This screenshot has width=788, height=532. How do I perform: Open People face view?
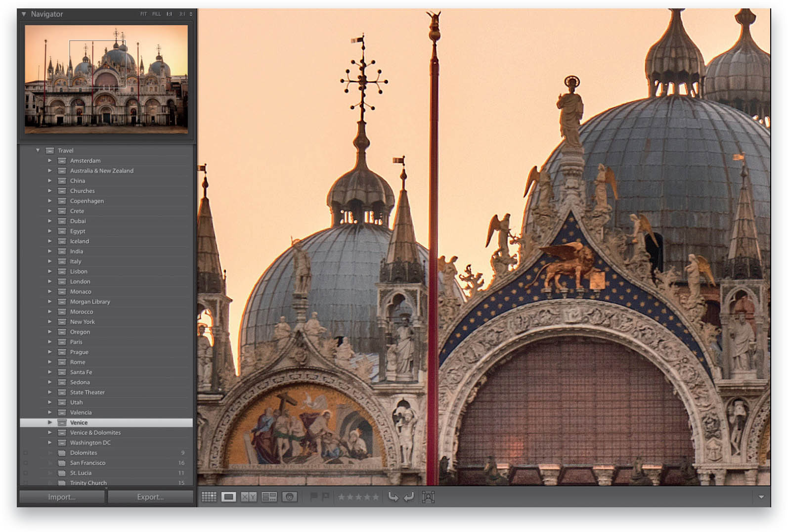(x=290, y=497)
